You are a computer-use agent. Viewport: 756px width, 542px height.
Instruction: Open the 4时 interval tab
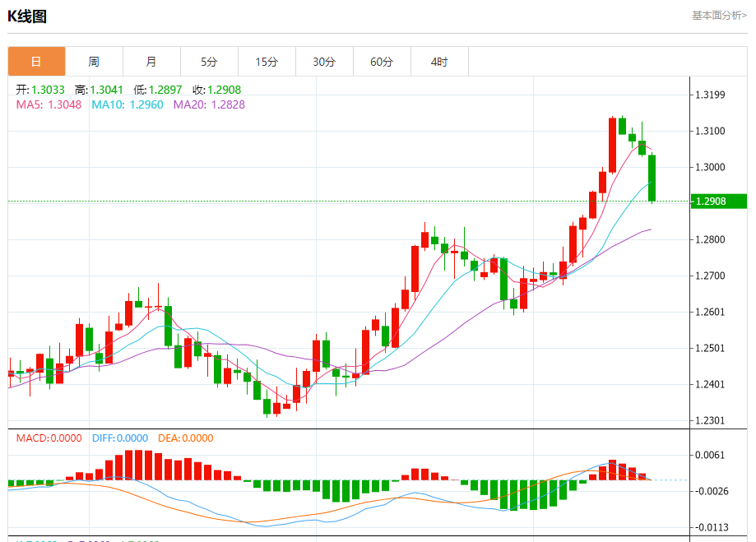click(439, 62)
